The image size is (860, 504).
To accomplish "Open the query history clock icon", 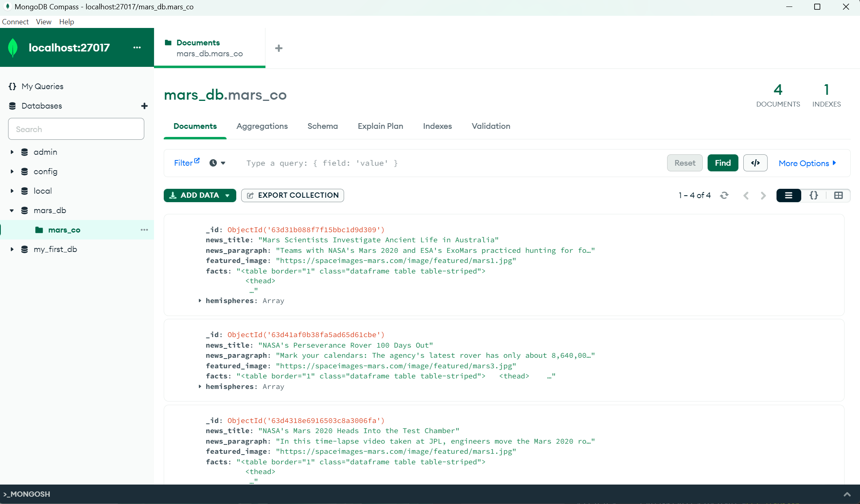I will [214, 163].
